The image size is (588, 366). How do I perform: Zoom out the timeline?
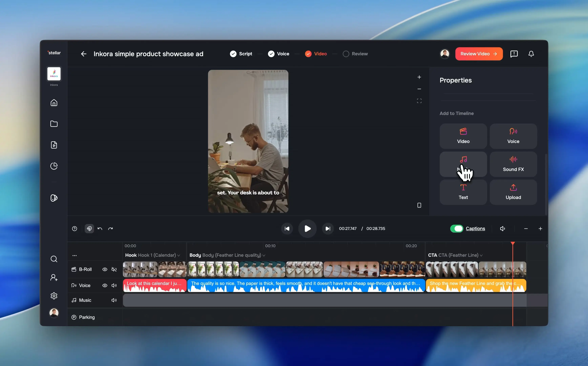point(526,229)
